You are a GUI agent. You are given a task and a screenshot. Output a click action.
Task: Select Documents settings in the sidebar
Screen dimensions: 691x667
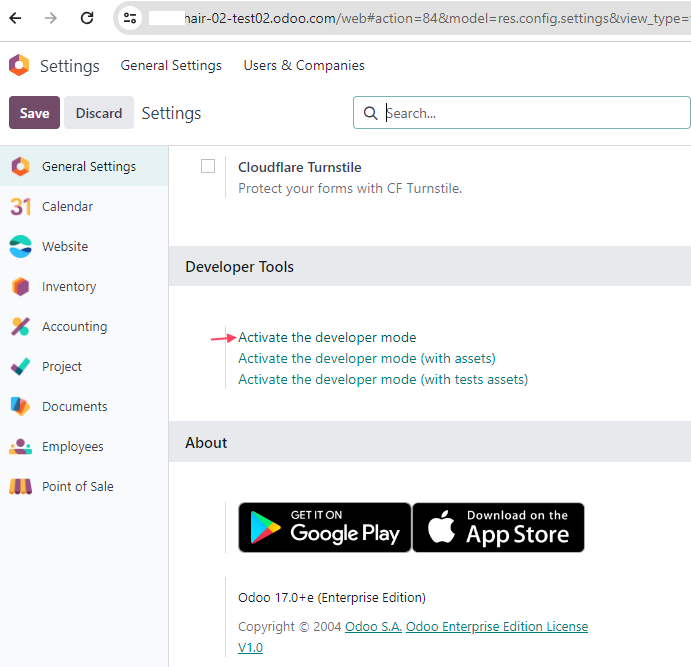(x=84, y=406)
